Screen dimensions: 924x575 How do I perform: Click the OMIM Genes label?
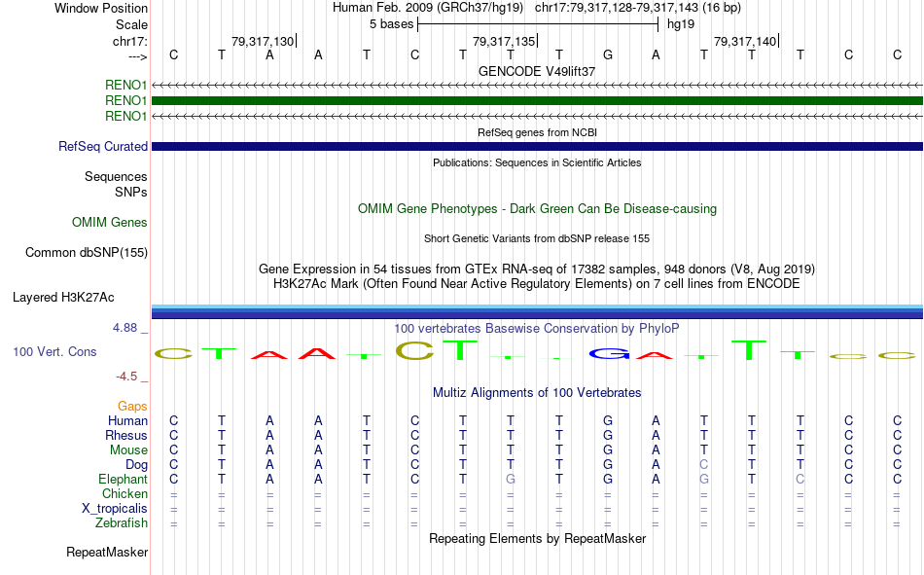pyautogui.click(x=109, y=223)
